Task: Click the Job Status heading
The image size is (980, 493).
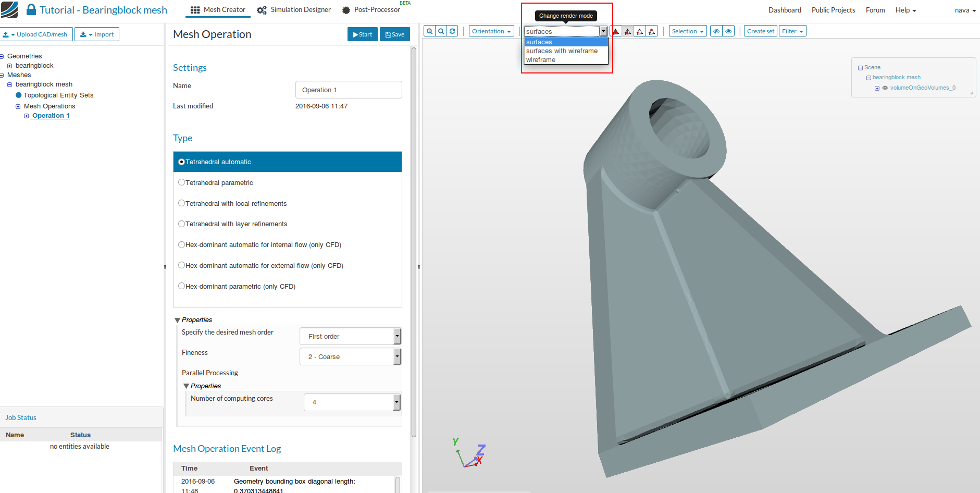Action: (x=21, y=418)
